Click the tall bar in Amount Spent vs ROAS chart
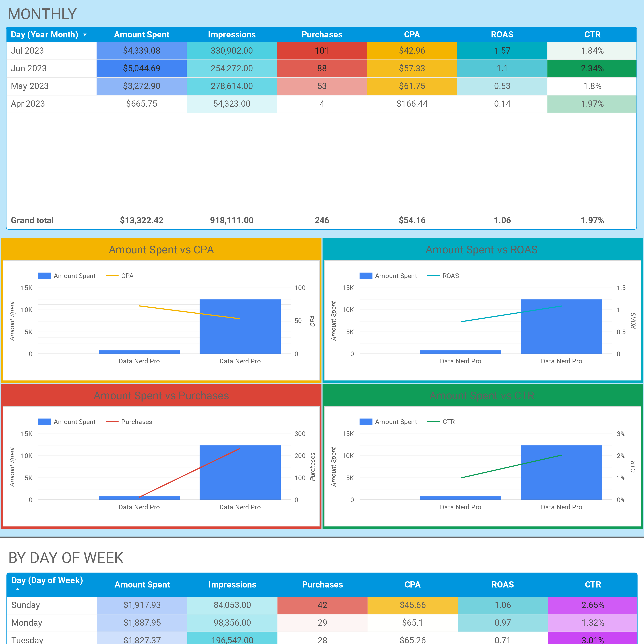The width and height of the screenshot is (644, 644). click(x=561, y=333)
